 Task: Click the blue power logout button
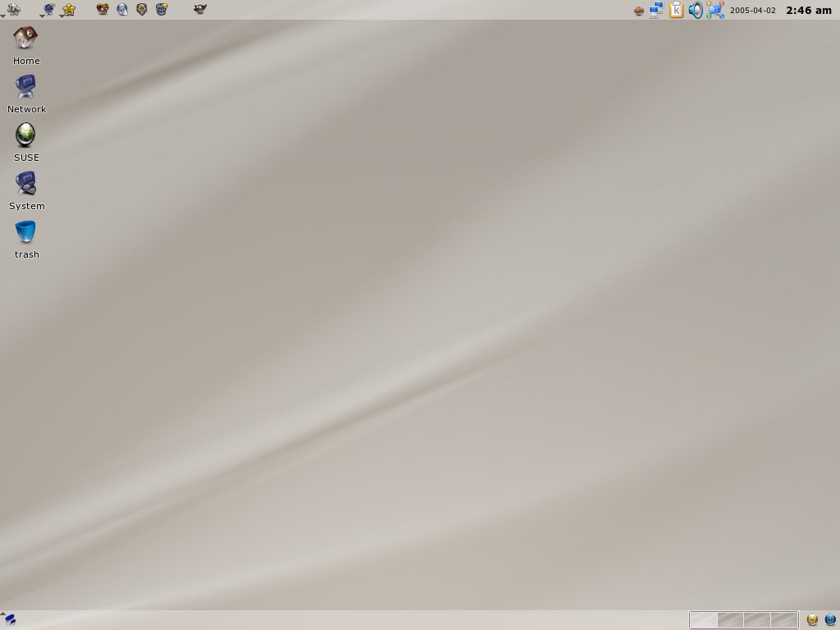tap(830, 620)
